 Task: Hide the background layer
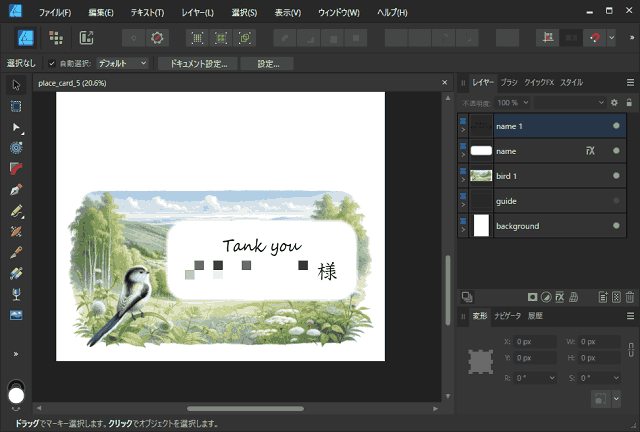pyautogui.click(x=616, y=225)
